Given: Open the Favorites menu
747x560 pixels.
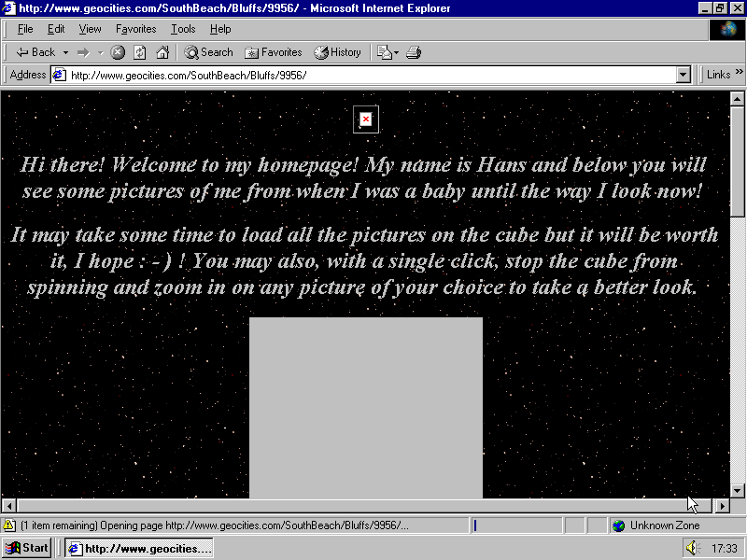Looking at the screenshot, I should click(x=135, y=29).
